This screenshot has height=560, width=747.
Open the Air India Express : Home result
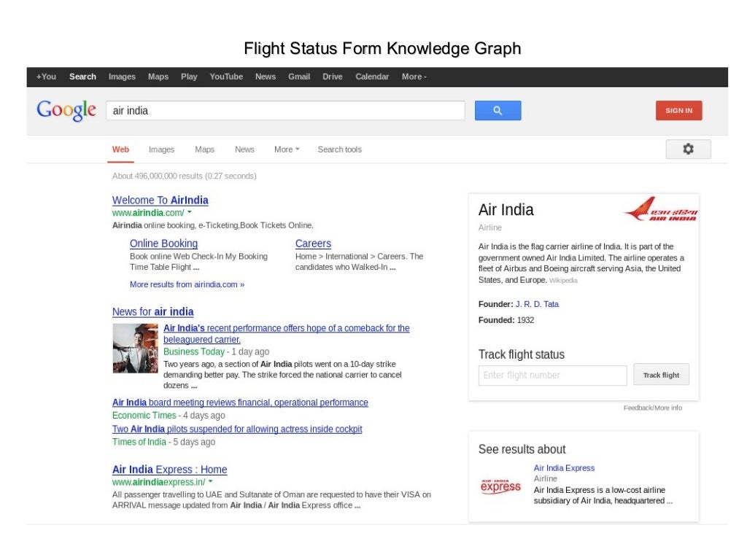169,469
